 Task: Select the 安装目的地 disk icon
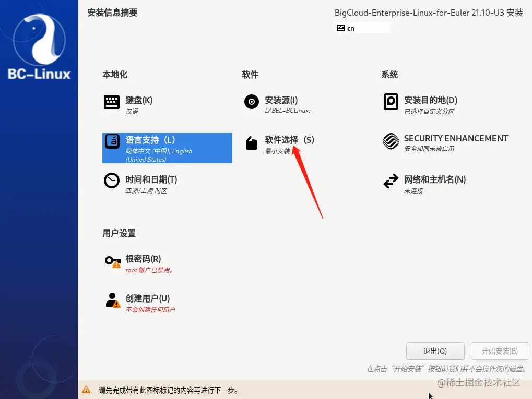tap(391, 102)
